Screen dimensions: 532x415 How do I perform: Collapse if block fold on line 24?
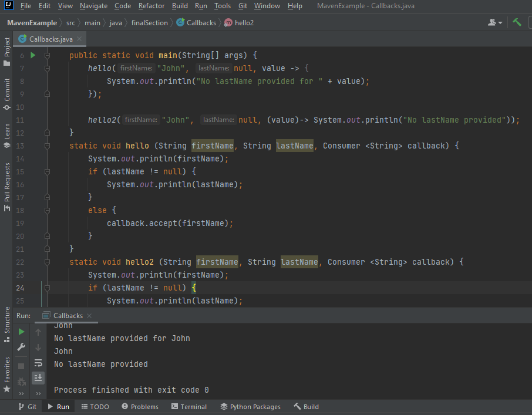point(47,288)
